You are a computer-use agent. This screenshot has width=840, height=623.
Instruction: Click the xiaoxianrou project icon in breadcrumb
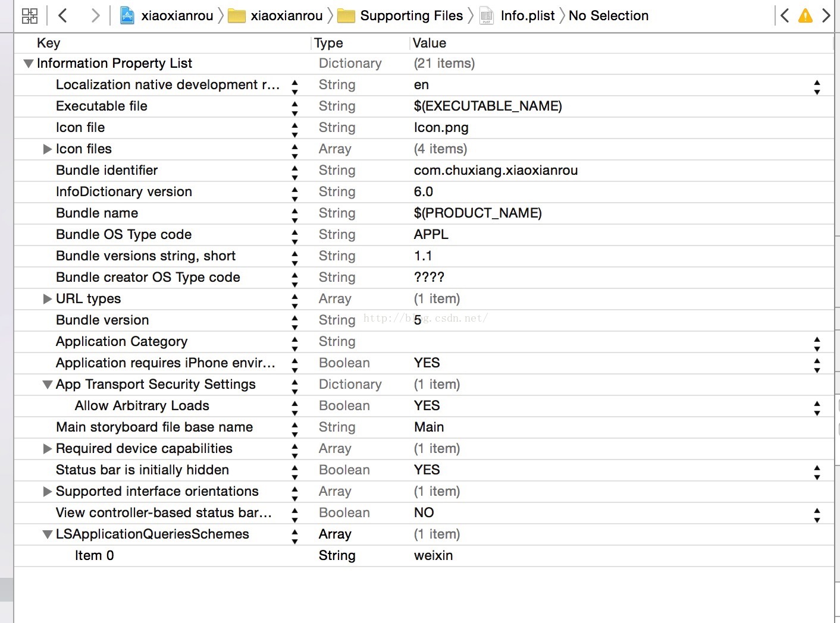(x=127, y=15)
